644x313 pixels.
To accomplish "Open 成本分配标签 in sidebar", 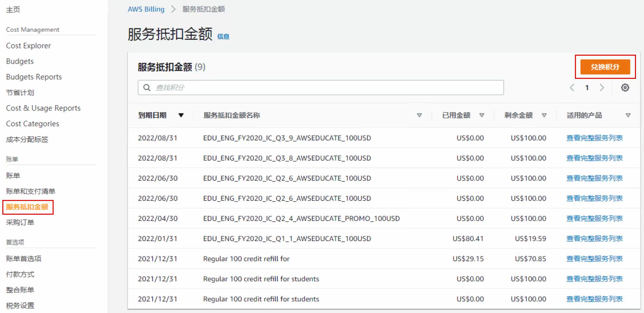I will pyautogui.click(x=27, y=140).
